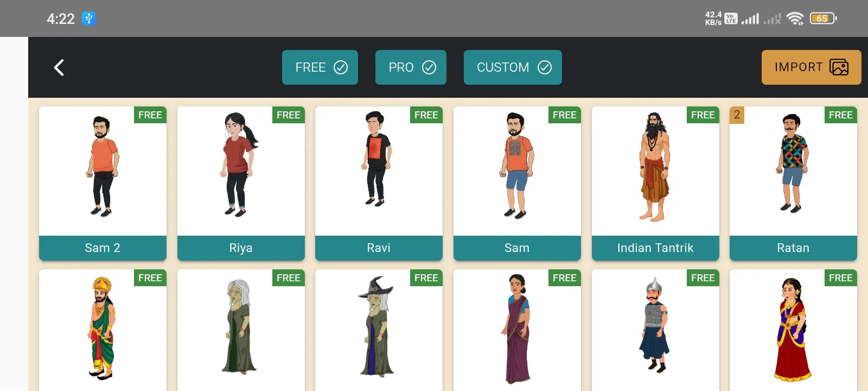Screen dimensions: 868x391
Task: Select the witch wearing a pointed hat
Action: [379, 330]
